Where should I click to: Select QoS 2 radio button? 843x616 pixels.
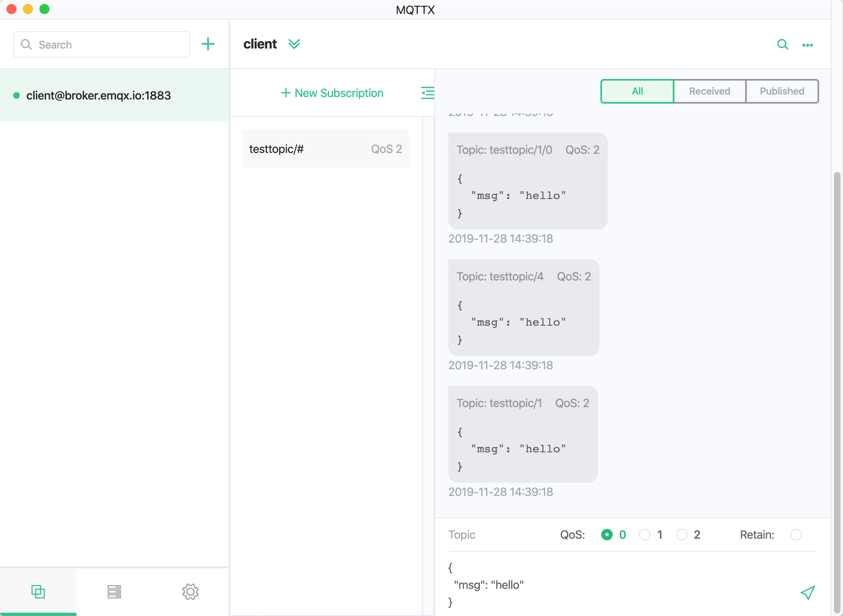(x=681, y=535)
